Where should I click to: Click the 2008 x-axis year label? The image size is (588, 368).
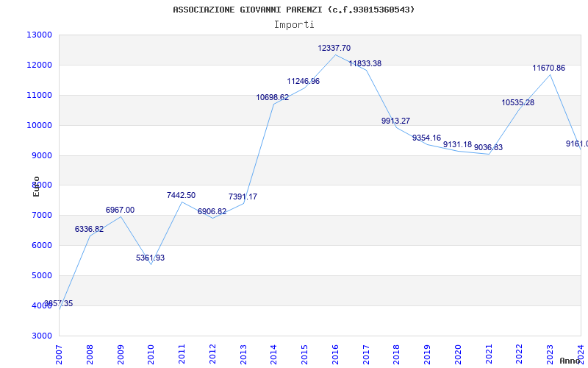[x=90, y=354]
